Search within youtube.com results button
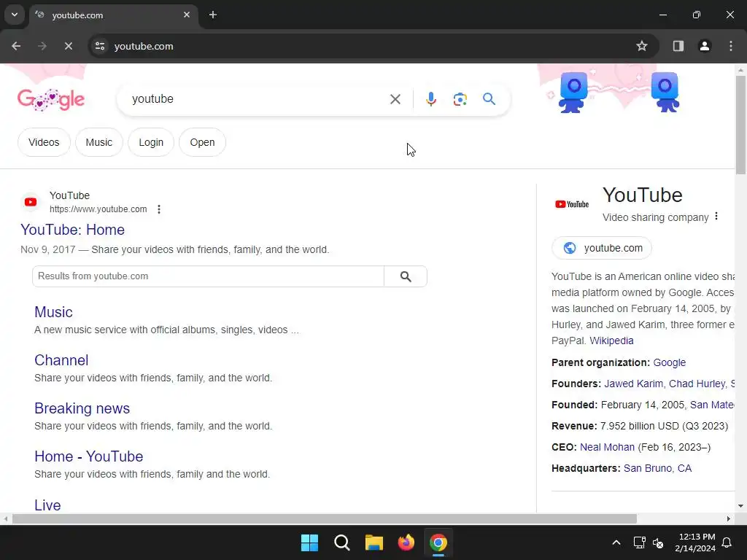This screenshot has width=747, height=560. [x=406, y=276]
